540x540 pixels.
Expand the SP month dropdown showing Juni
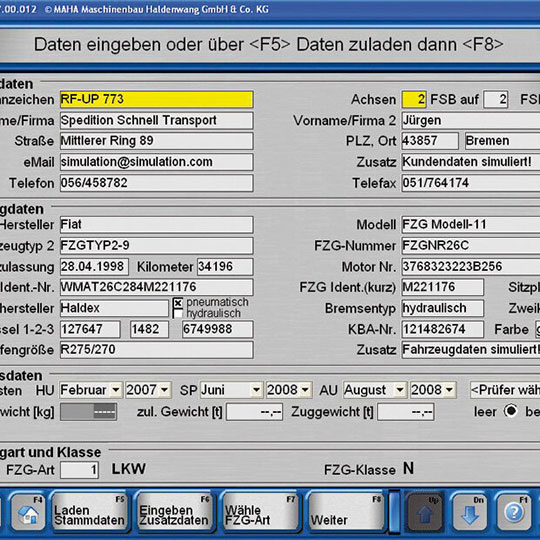tap(231, 390)
